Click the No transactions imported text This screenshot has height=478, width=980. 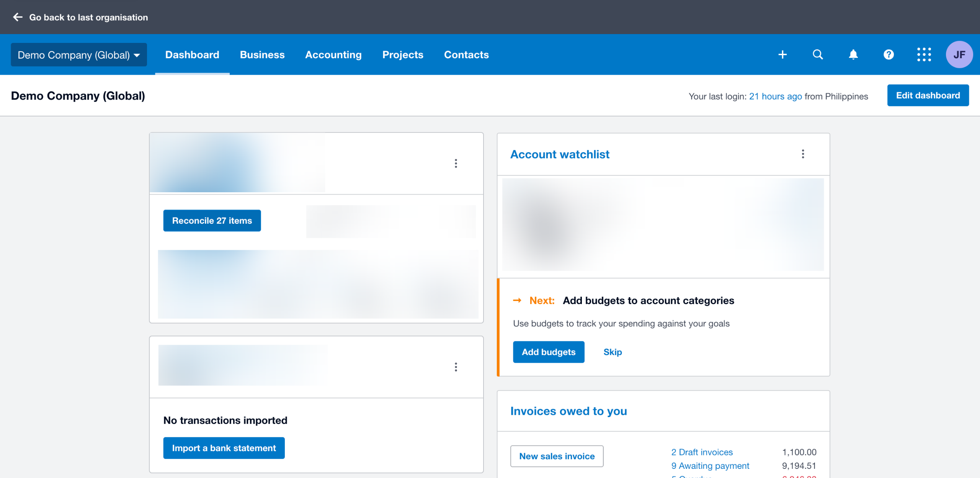coord(225,420)
